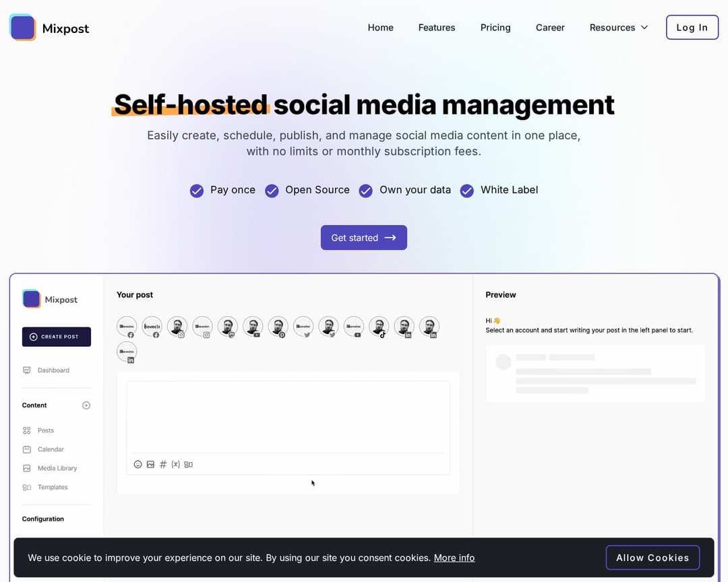The width and height of the screenshot is (728, 582).
Task: Click the Open Source checkmark
Action: coord(272,191)
